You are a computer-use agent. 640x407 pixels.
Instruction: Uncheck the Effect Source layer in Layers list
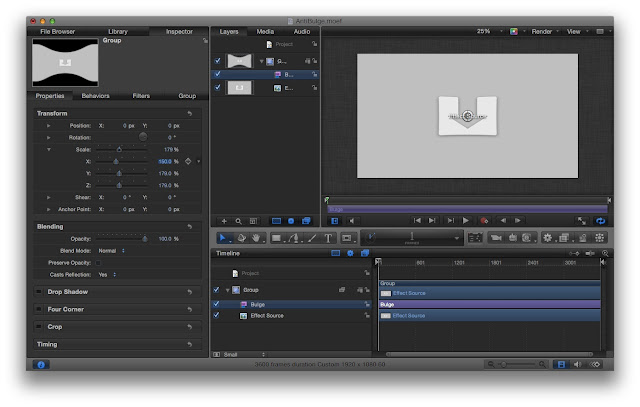click(x=218, y=87)
